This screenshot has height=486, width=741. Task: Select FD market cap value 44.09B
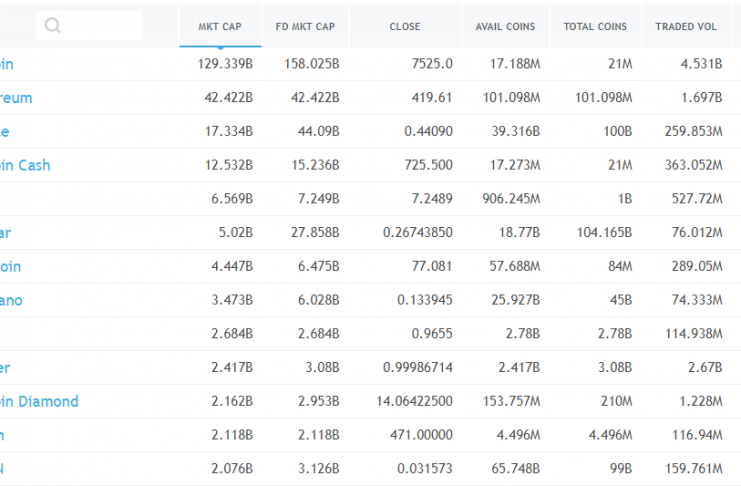tap(319, 131)
